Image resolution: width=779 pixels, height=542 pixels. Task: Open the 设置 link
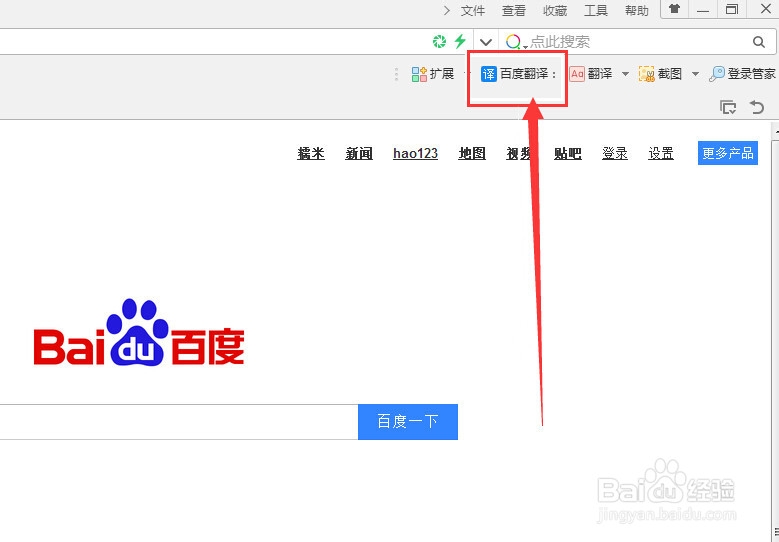click(661, 154)
